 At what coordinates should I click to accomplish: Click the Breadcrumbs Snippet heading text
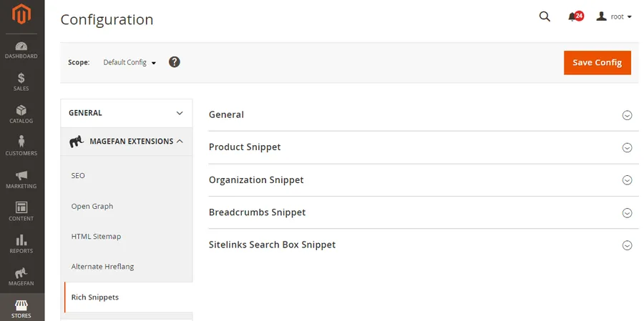point(257,212)
